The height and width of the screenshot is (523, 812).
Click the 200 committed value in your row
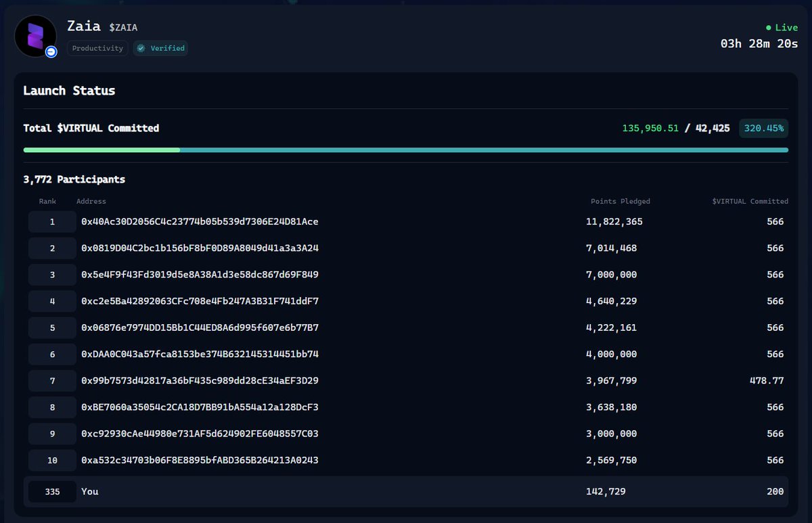click(x=775, y=492)
